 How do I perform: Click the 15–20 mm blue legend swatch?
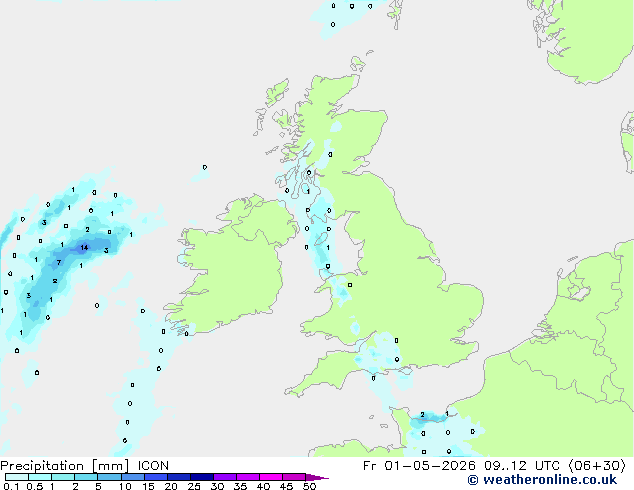156,477
